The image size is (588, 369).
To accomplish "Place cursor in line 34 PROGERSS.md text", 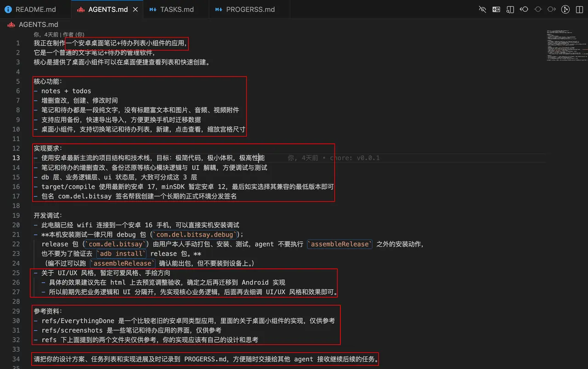I will pyautogui.click(x=206, y=359).
